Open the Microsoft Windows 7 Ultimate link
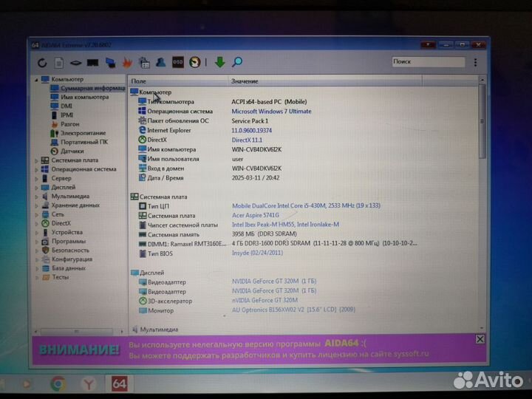The image size is (532, 399). click(271, 111)
